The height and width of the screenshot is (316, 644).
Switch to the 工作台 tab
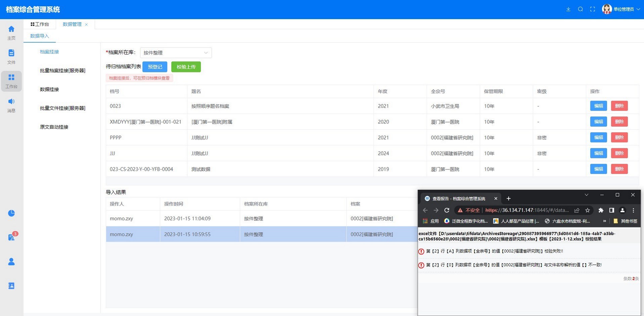[40, 24]
